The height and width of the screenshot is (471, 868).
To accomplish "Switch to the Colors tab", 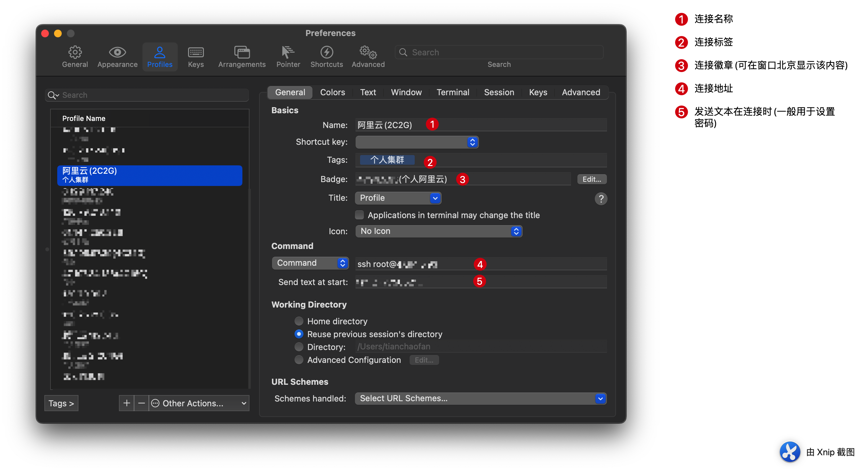I will click(x=332, y=92).
